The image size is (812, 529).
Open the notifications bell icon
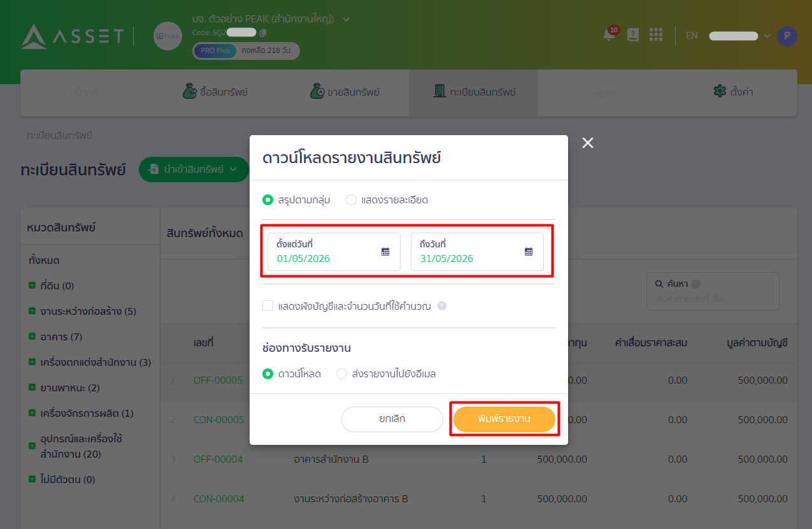[609, 35]
